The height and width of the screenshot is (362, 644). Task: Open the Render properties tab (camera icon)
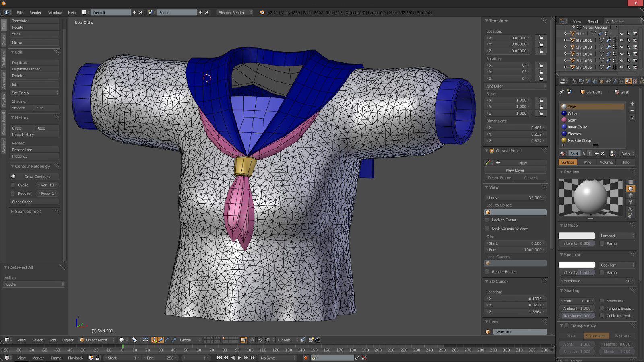(x=575, y=81)
